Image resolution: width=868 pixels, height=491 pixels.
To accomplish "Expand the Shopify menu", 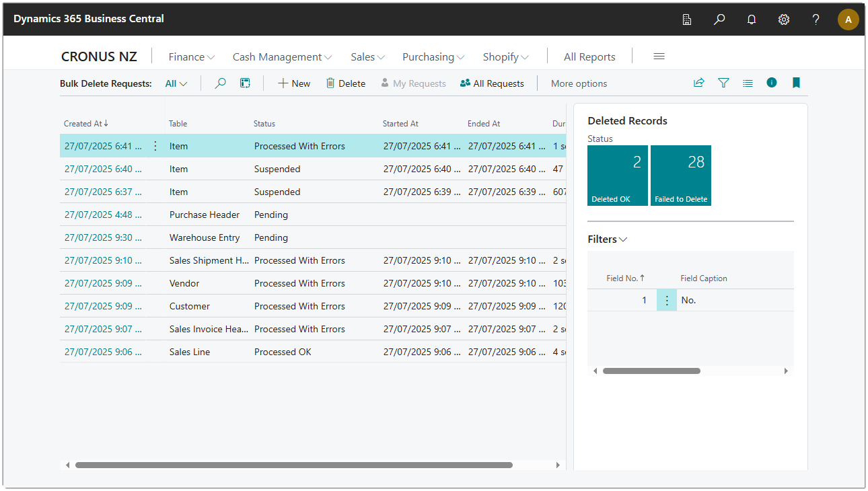I will (x=506, y=57).
